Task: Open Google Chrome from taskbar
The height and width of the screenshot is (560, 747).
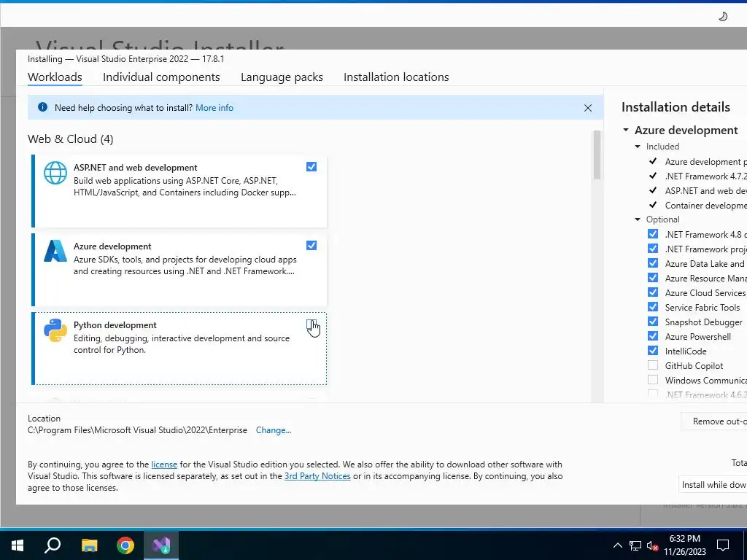Action: click(x=125, y=545)
